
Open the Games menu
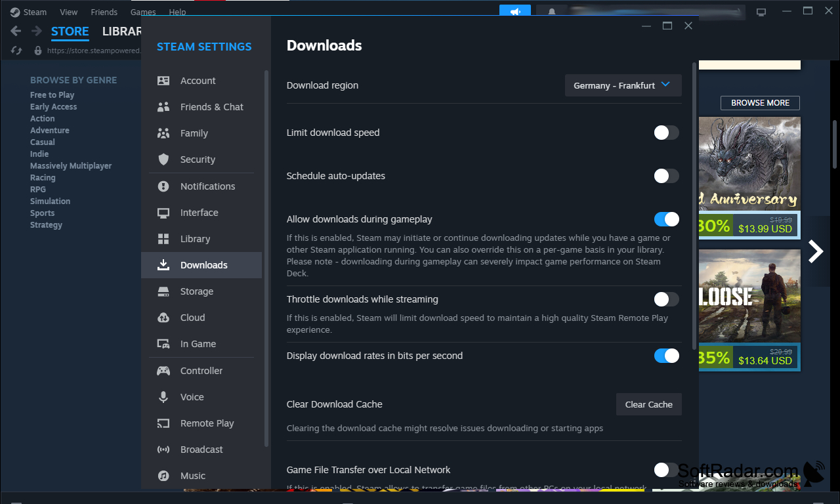143,12
